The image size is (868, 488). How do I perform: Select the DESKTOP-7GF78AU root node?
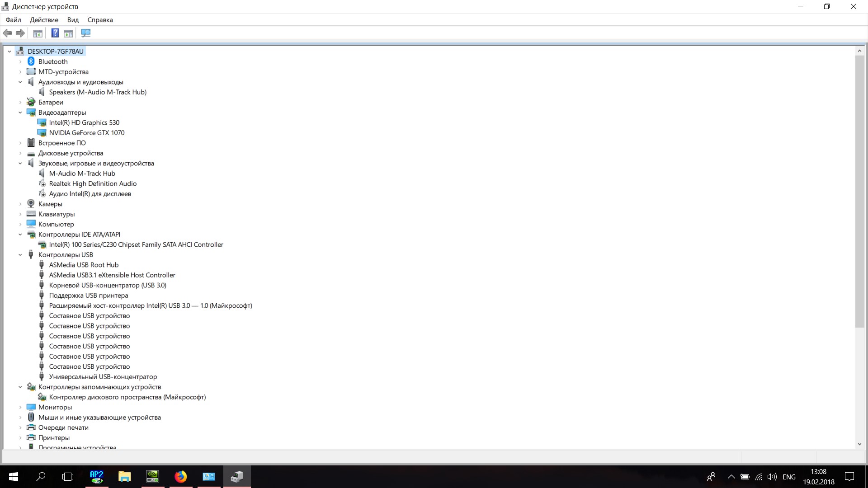click(55, 52)
